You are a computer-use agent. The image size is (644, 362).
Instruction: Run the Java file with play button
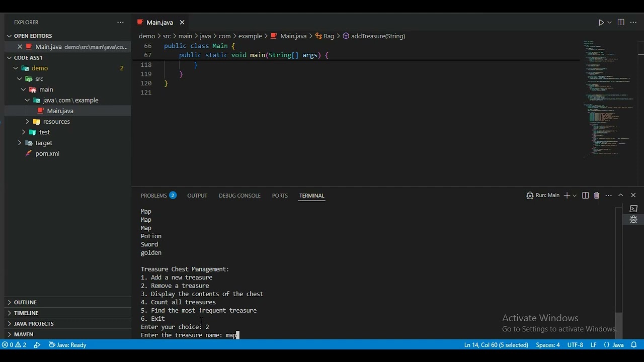(601, 22)
